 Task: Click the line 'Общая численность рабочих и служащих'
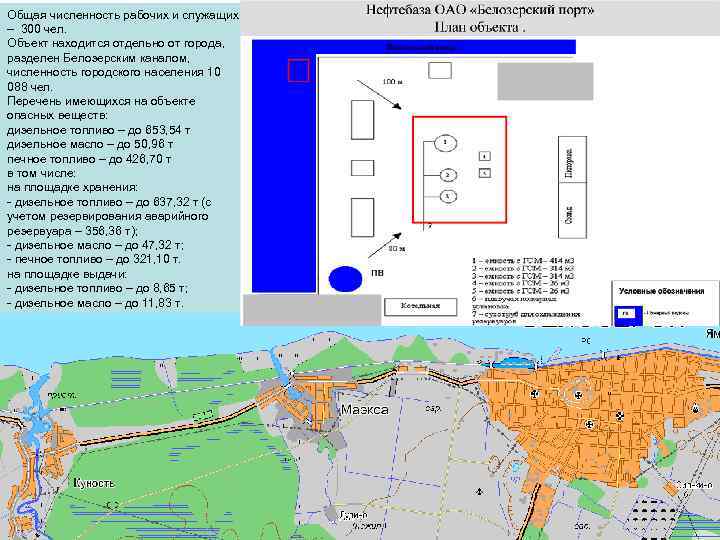point(123,15)
